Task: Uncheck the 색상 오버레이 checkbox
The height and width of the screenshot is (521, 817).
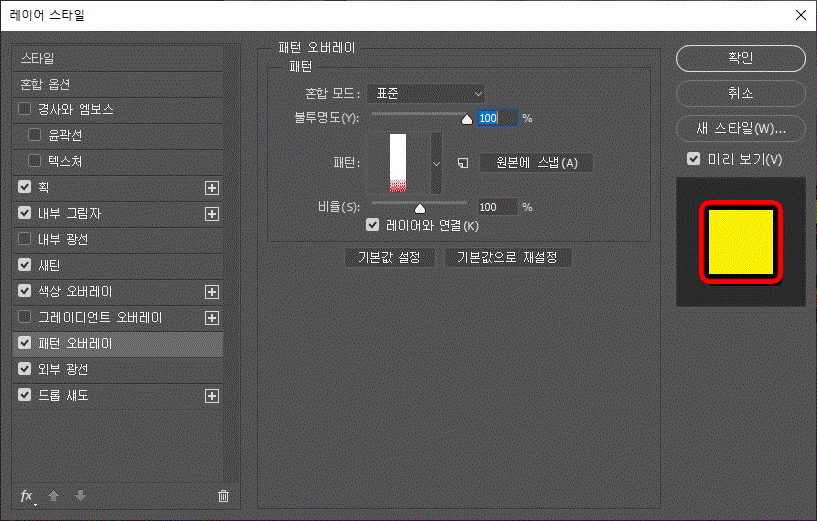Action: pyautogui.click(x=24, y=291)
